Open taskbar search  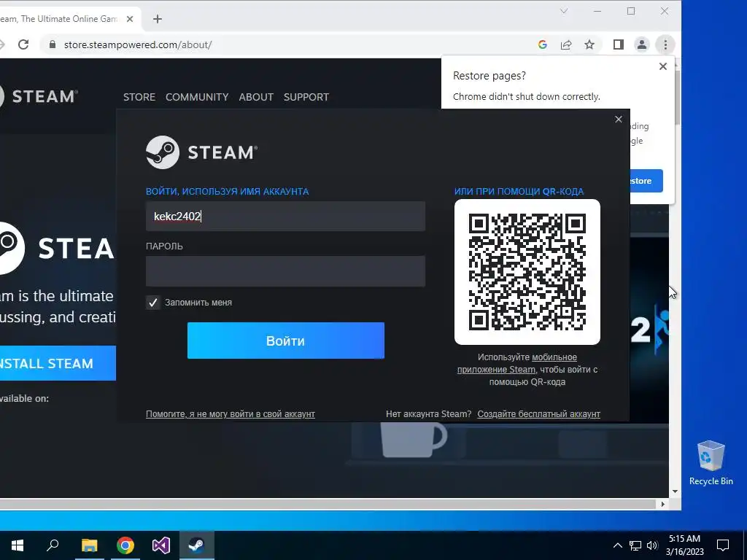[53, 545]
